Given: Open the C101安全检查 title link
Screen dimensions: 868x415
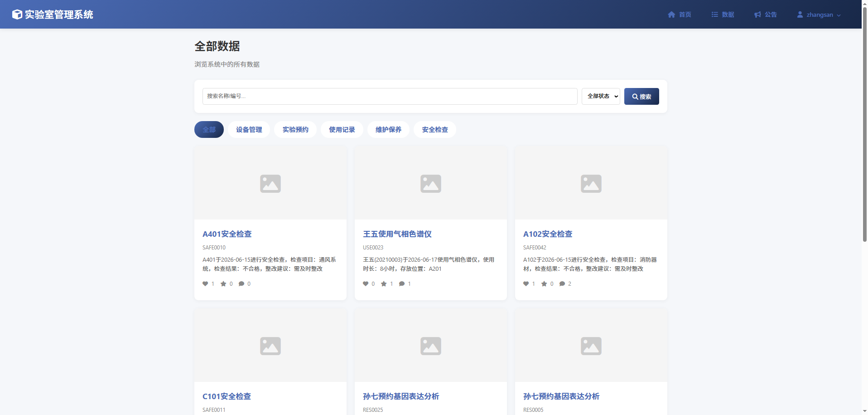Looking at the screenshot, I should coord(227,396).
